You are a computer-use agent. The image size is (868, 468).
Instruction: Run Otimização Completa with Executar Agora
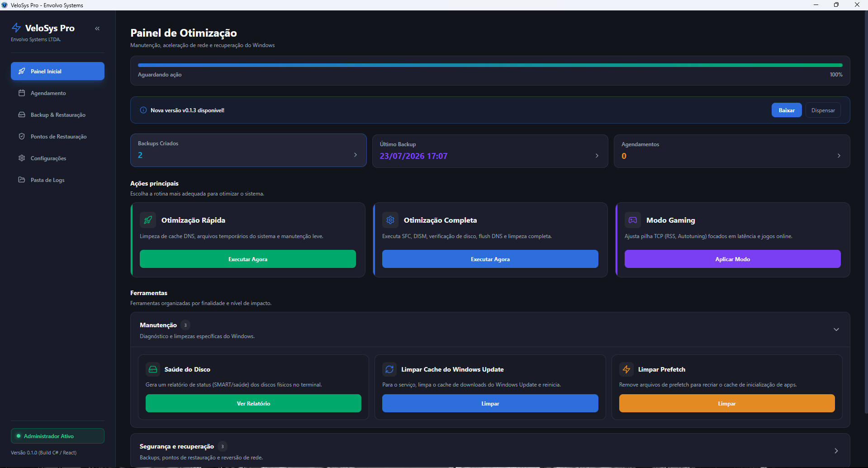pyautogui.click(x=490, y=259)
